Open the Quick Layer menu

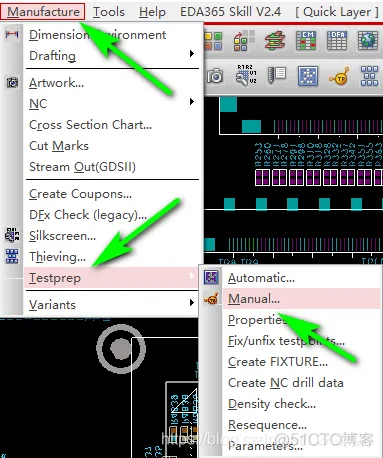[337, 12]
